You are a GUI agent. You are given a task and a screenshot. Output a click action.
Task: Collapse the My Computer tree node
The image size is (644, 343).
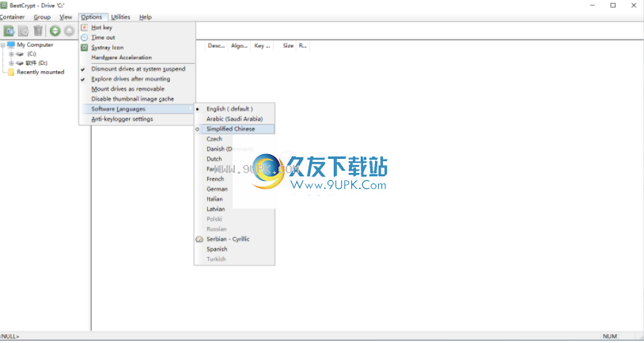[x=3, y=45]
